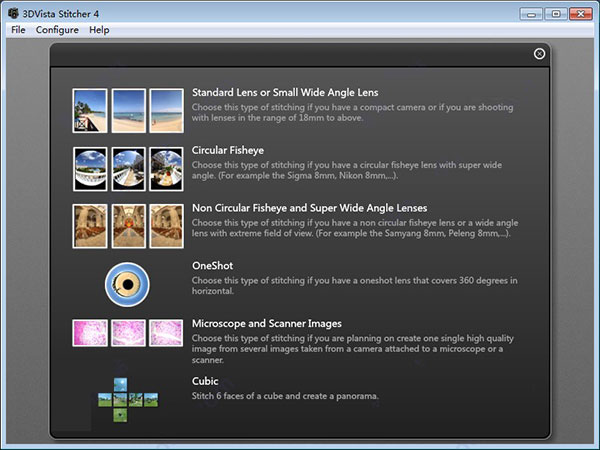This screenshot has width=600, height=450.
Task: Open the Help menu
Action: tap(99, 30)
